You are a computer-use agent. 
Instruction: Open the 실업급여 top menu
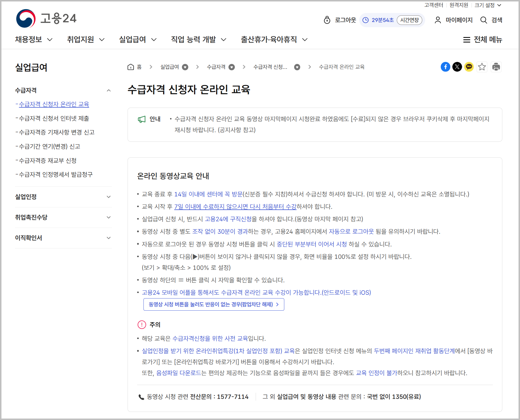click(138, 39)
